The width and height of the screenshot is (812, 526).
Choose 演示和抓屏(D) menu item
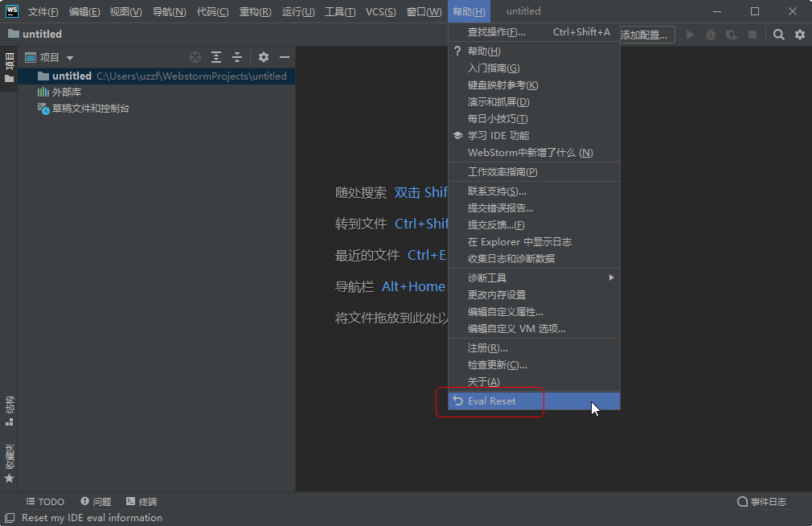pos(534,102)
